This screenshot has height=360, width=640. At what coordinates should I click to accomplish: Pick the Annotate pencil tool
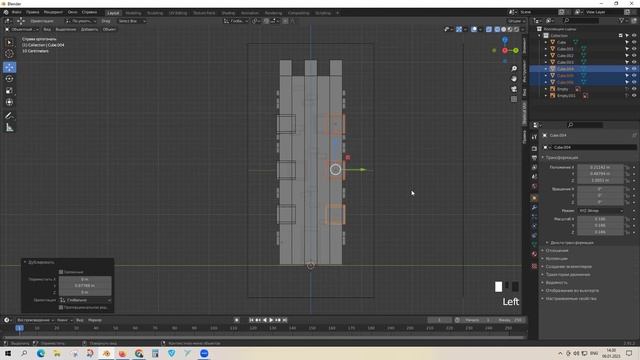pos(9,116)
